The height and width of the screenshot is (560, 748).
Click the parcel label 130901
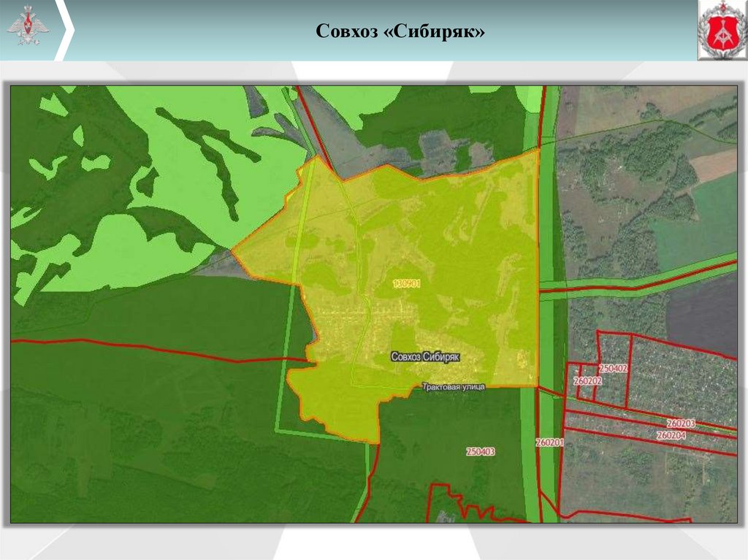click(x=406, y=284)
